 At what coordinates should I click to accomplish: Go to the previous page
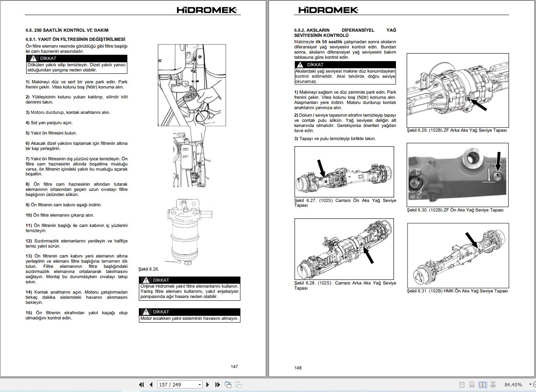[x=151, y=384]
